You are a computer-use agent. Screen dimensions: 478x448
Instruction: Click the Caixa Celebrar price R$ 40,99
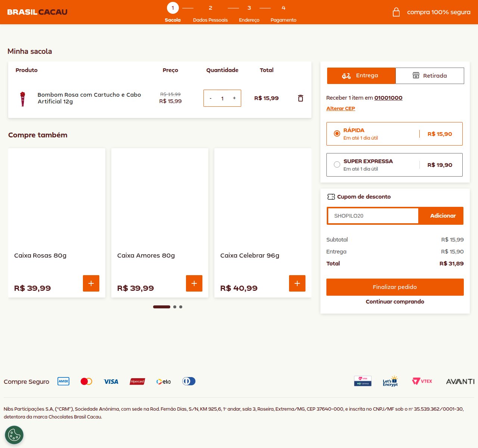point(239,288)
